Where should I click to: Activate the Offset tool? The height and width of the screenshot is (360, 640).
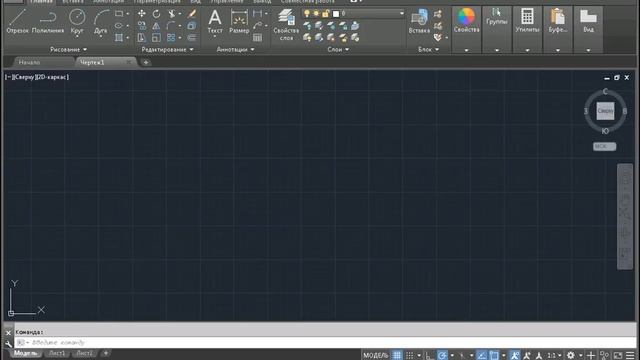(x=191, y=38)
